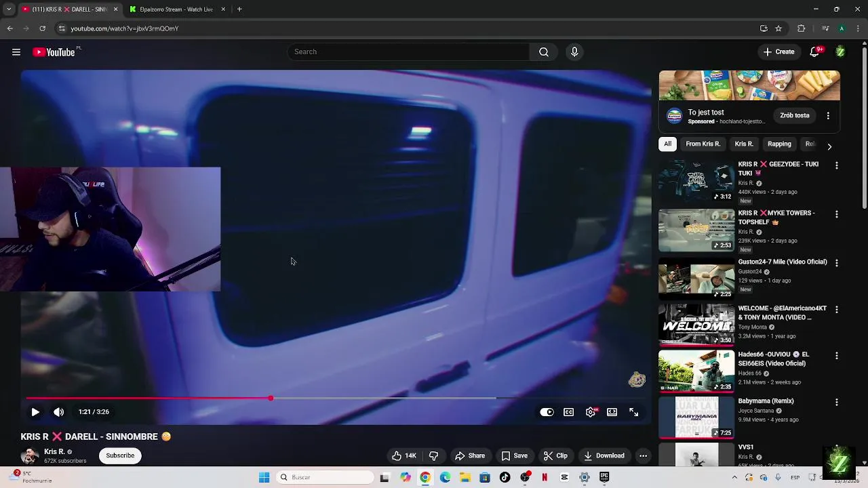Open options for KRIS R GEEZYDEE TUKI TUKI

tap(836, 165)
